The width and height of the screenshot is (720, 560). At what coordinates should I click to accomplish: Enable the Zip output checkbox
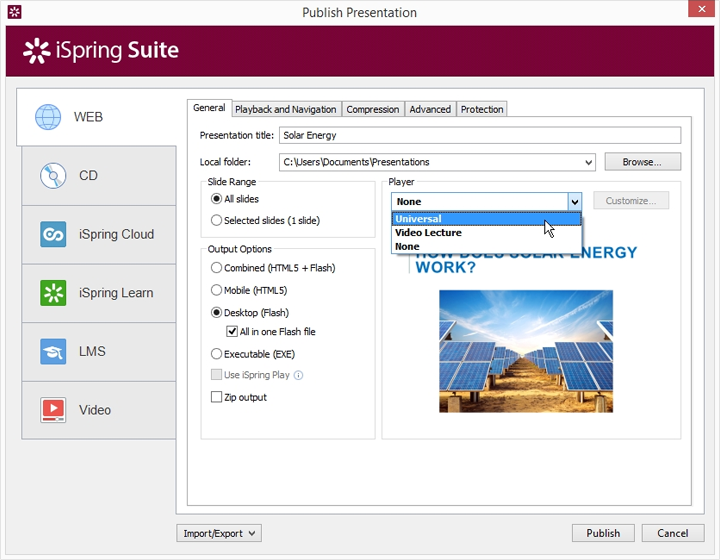[216, 397]
